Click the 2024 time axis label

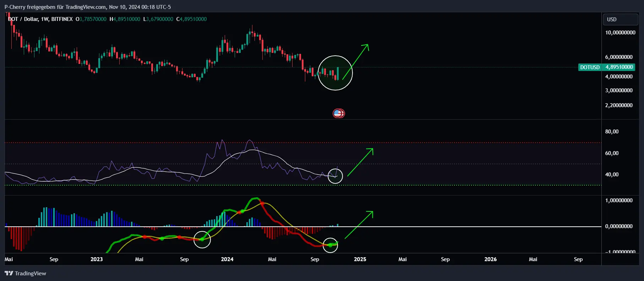pos(227,259)
